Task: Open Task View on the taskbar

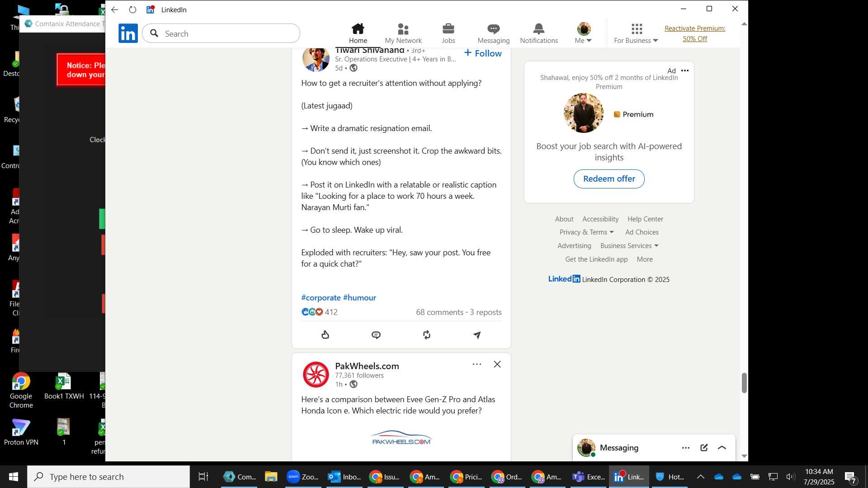Action: 203,477
